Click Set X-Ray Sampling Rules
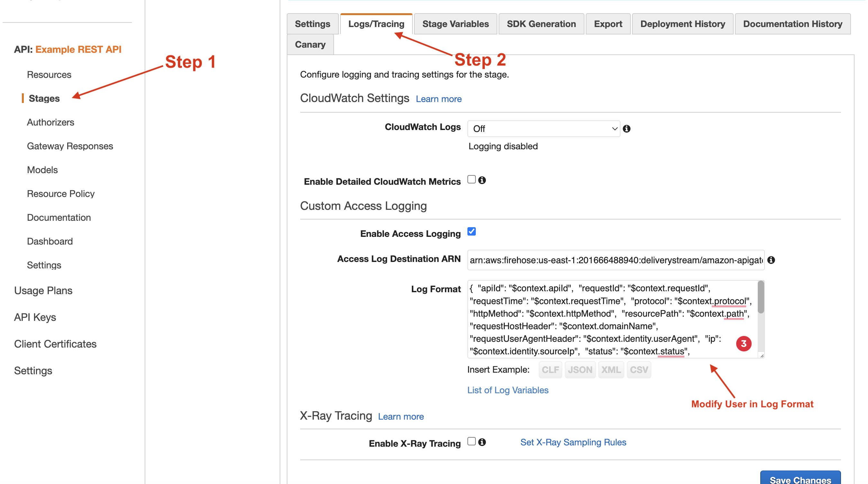The image size is (868, 484). click(573, 442)
